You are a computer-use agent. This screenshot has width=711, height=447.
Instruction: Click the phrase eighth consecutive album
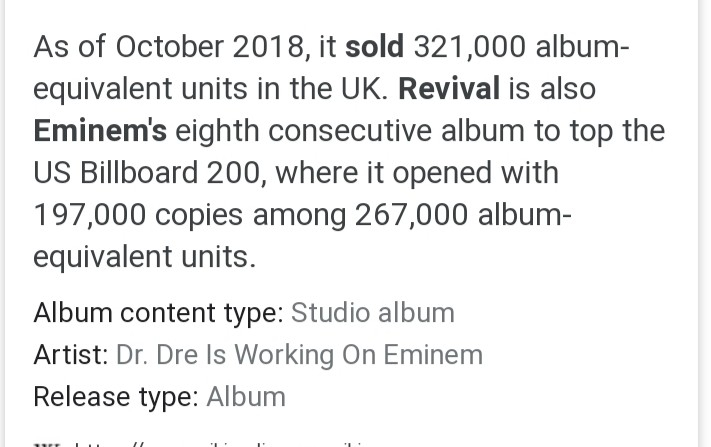[x=350, y=131]
